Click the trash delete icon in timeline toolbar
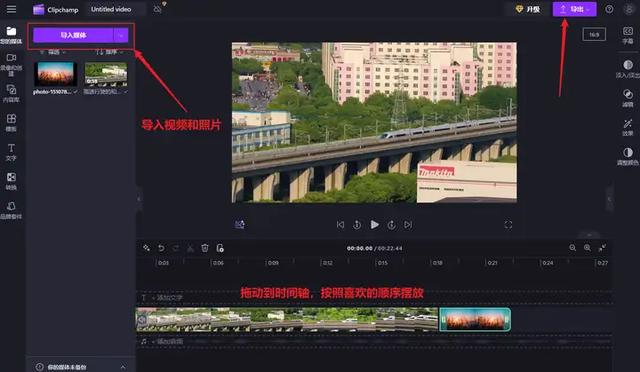Image resolution: width=640 pixels, height=372 pixels. [x=205, y=248]
